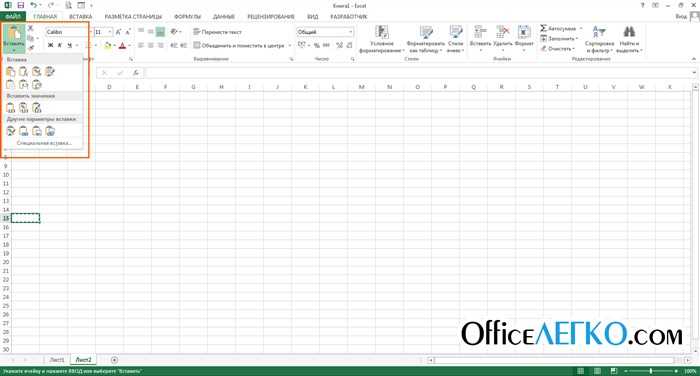Switch to sheet tab Лист1

tap(57, 359)
